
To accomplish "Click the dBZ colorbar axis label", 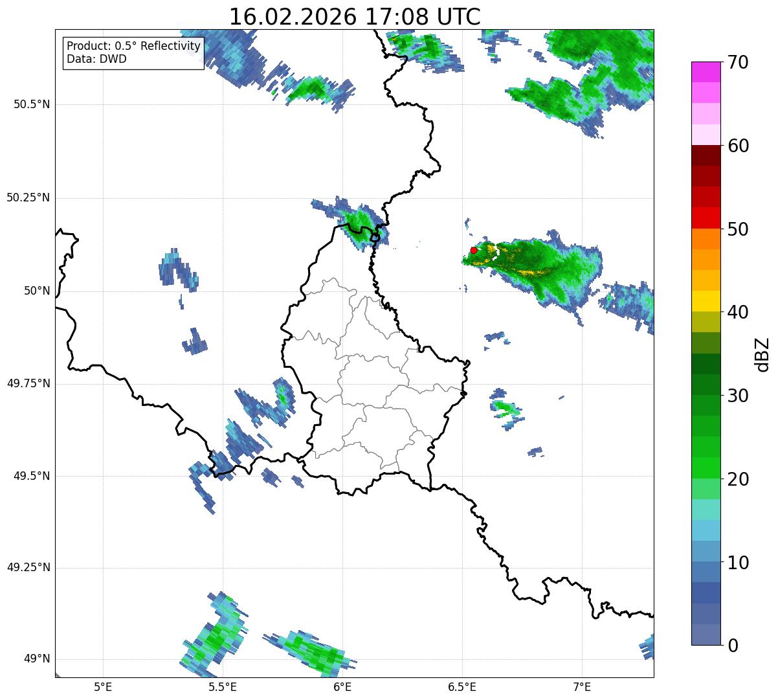I will (762, 354).
